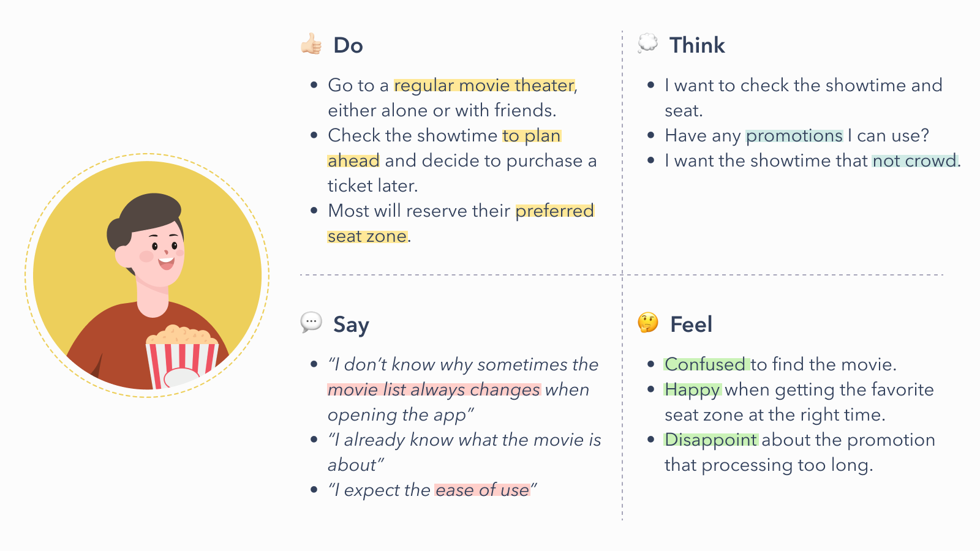This screenshot has width=980, height=551.
Task: Select the Think heading text
Action: [697, 45]
